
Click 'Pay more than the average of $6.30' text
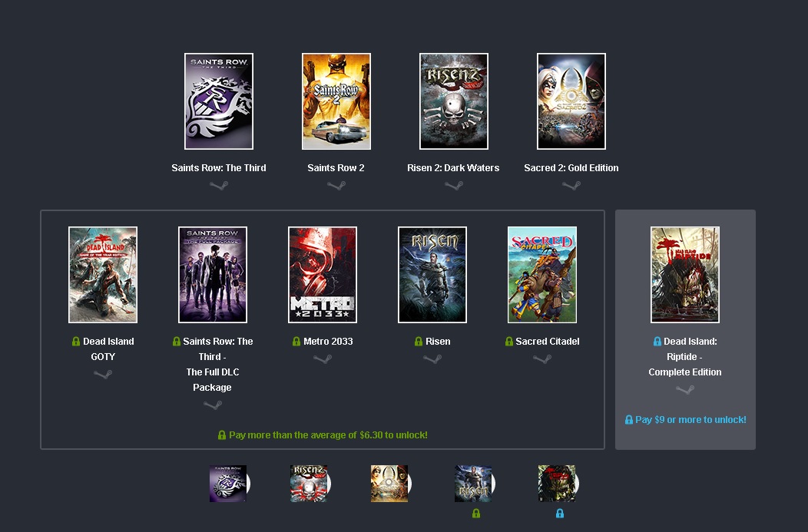pos(328,435)
